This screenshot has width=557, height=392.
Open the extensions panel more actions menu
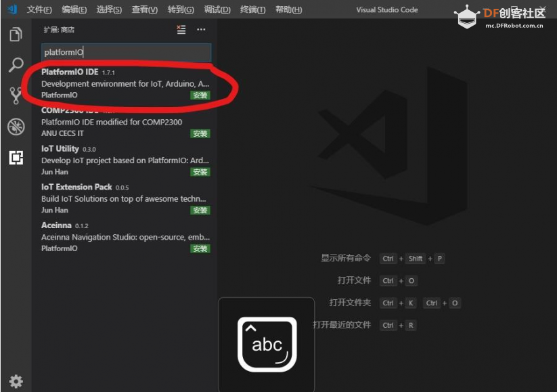pyautogui.click(x=201, y=30)
